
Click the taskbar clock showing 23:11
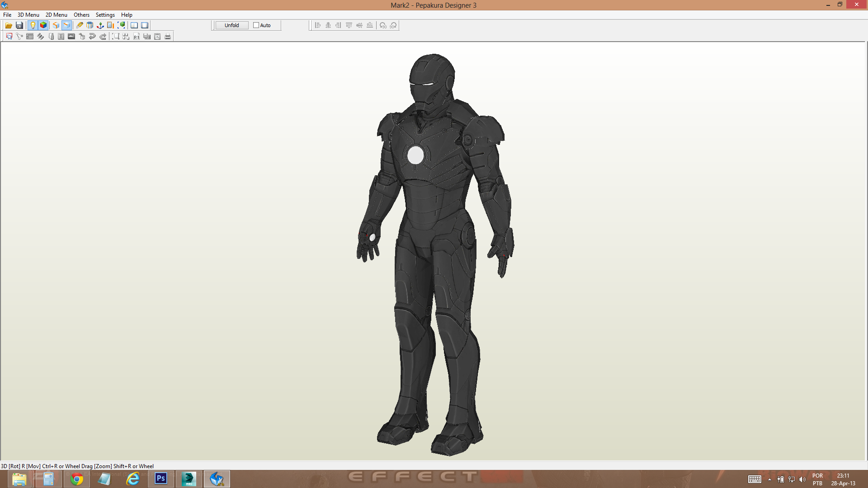843,479
